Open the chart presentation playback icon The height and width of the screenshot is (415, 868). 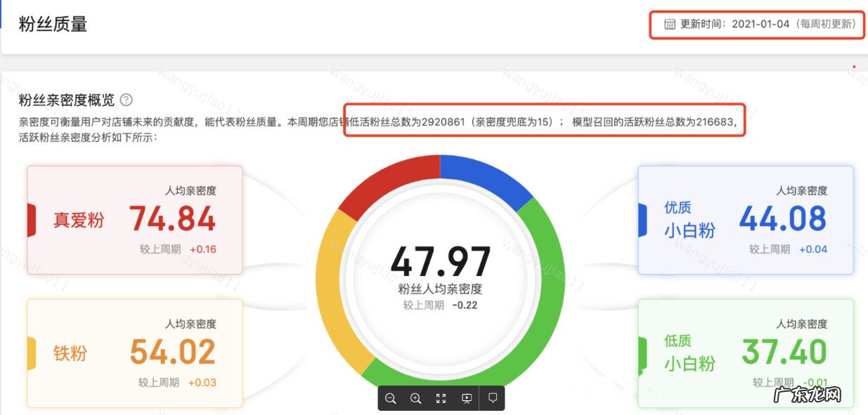pyautogui.click(x=467, y=398)
